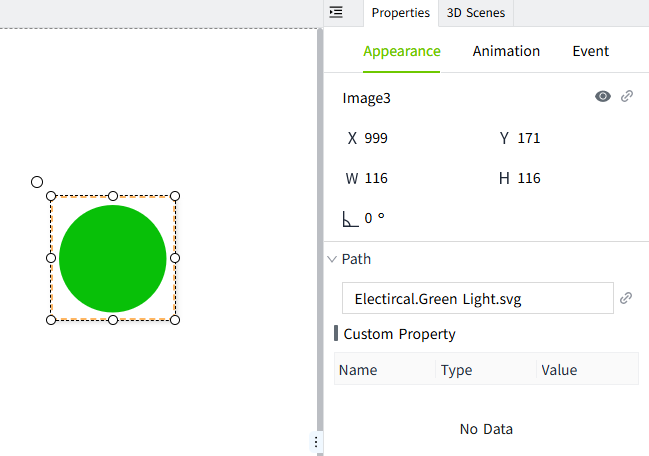The height and width of the screenshot is (456, 649).
Task: Click the H height field showing 116
Action: point(529,178)
